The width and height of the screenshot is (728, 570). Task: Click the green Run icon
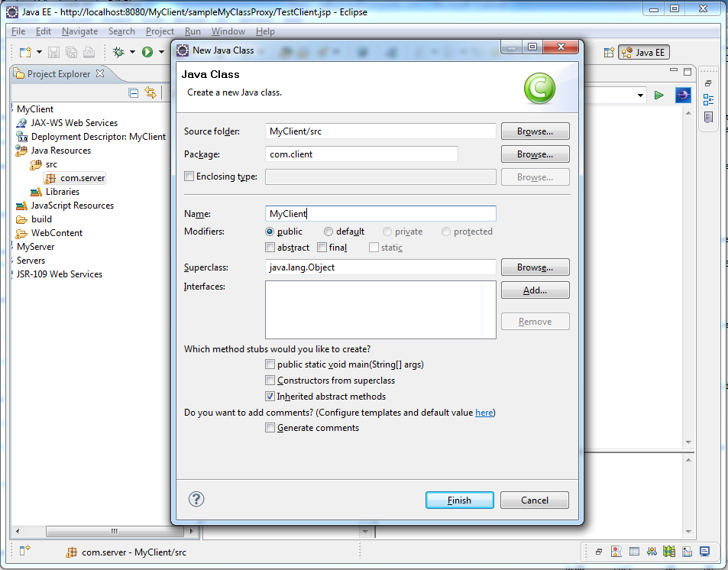click(147, 52)
